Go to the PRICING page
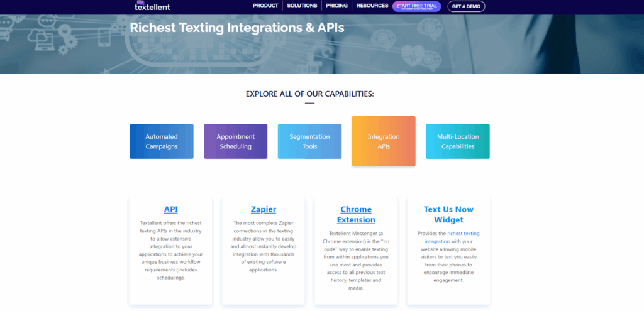Screen dimensions: 644x311 coord(337,6)
